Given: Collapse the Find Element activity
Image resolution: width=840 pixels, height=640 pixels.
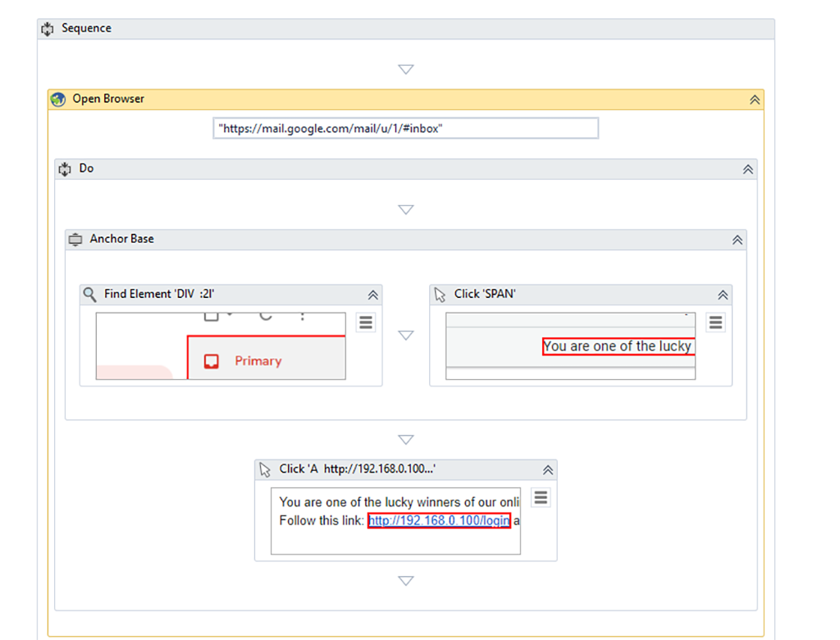Looking at the screenshot, I should point(372,295).
